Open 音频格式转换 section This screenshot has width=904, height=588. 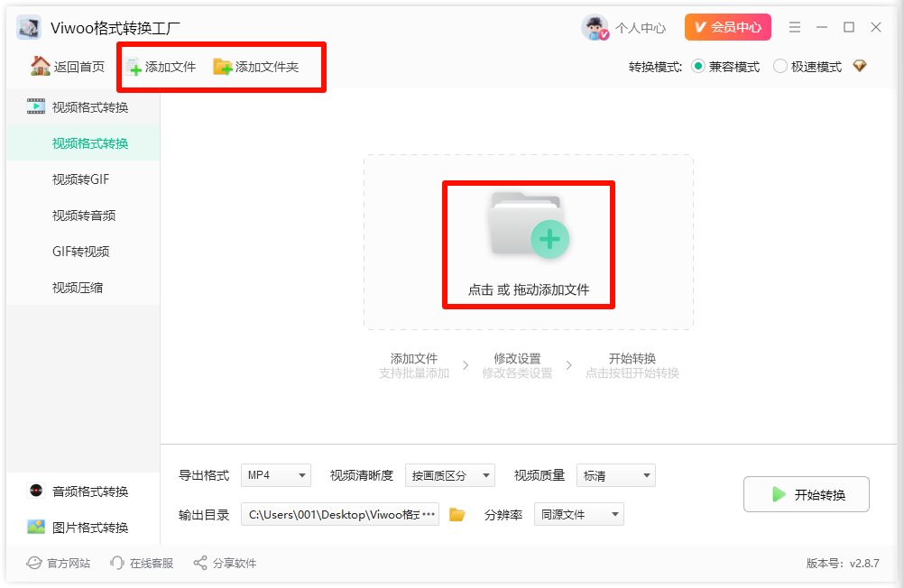[x=83, y=492]
